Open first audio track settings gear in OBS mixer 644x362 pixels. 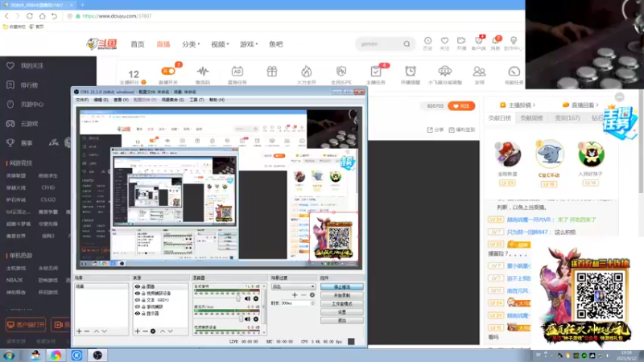pos(256,298)
